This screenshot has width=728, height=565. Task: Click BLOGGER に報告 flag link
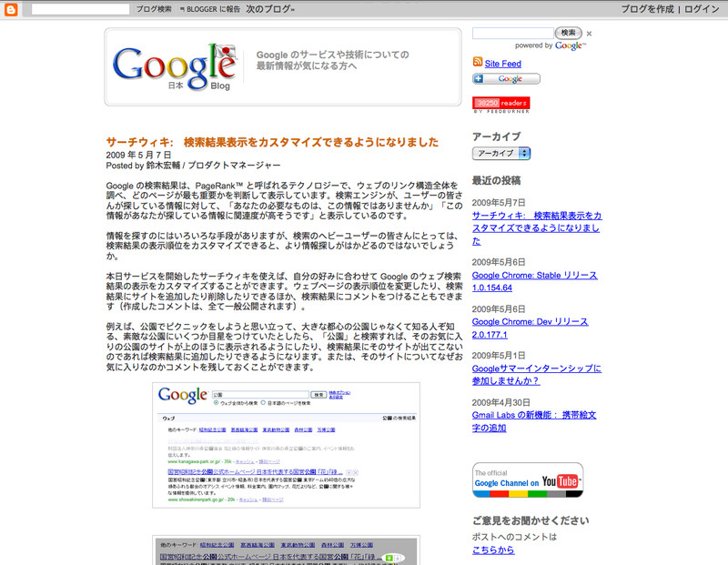pos(210,9)
